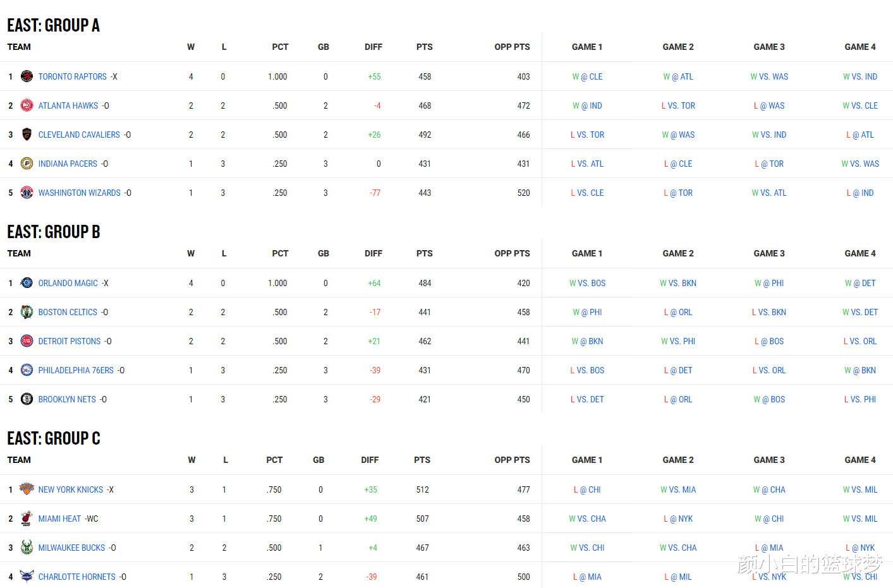Open Heat Game 2 result L @ NYK
This screenshot has height=588, width=893.
678,519
